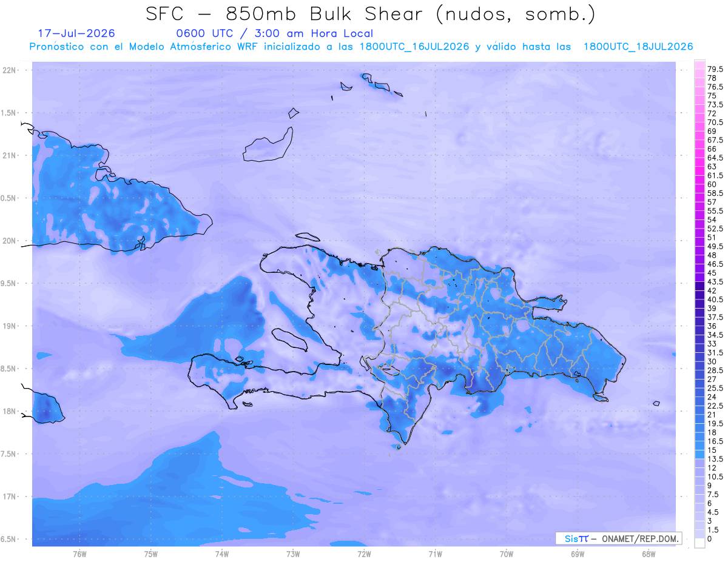The height and width of the screenshot is (562, 728).
Task: Click the latitude label "18N"
Action: click(x=10, y=412)
